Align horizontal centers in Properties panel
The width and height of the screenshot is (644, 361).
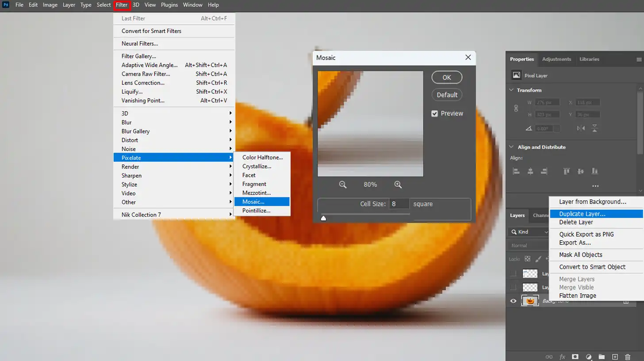[530, 171]
